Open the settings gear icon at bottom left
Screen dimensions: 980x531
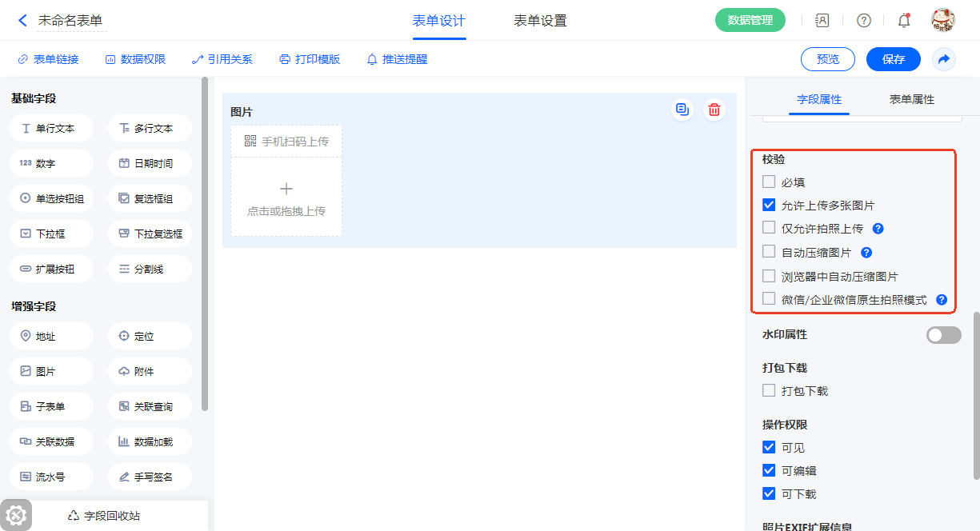click(x=16, y=514)
